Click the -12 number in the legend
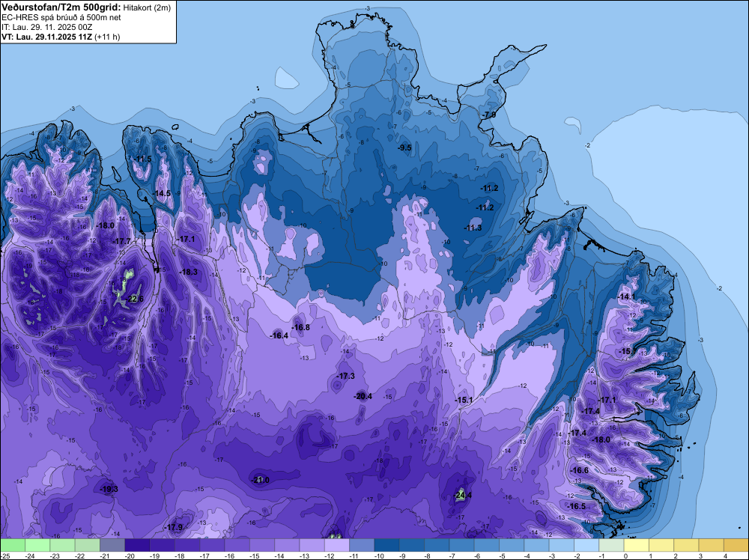 pyautogui.click(x=330, y=556)
